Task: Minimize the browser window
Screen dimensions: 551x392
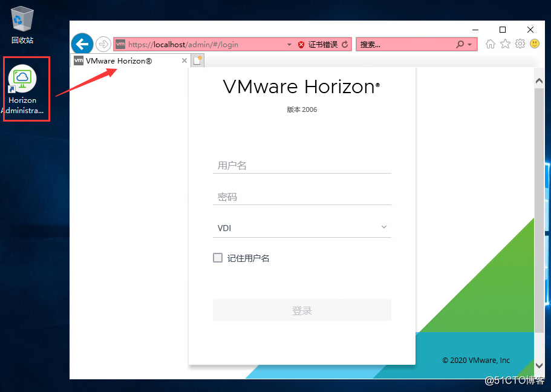Action: (475, 30)
